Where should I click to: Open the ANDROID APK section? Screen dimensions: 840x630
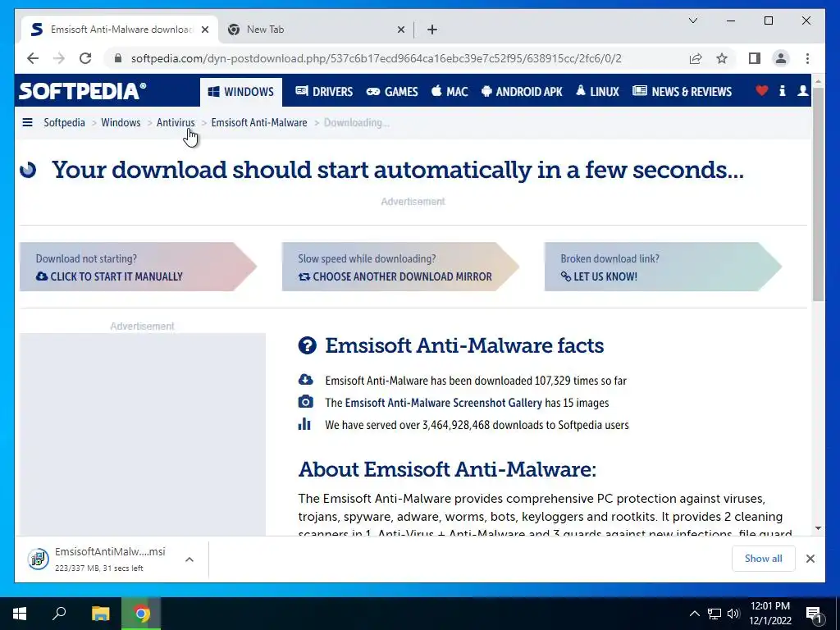click(522, 92)
